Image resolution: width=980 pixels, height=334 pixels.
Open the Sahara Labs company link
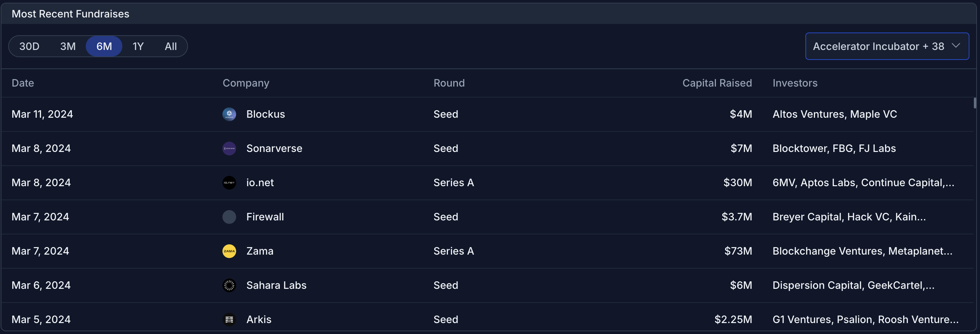click(276, 286)
